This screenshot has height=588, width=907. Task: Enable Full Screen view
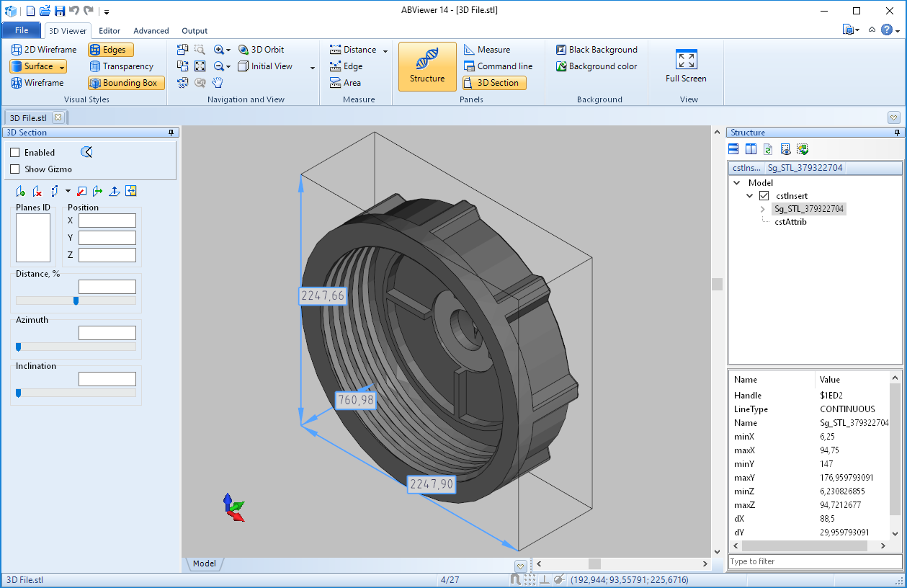coord(686,66)
